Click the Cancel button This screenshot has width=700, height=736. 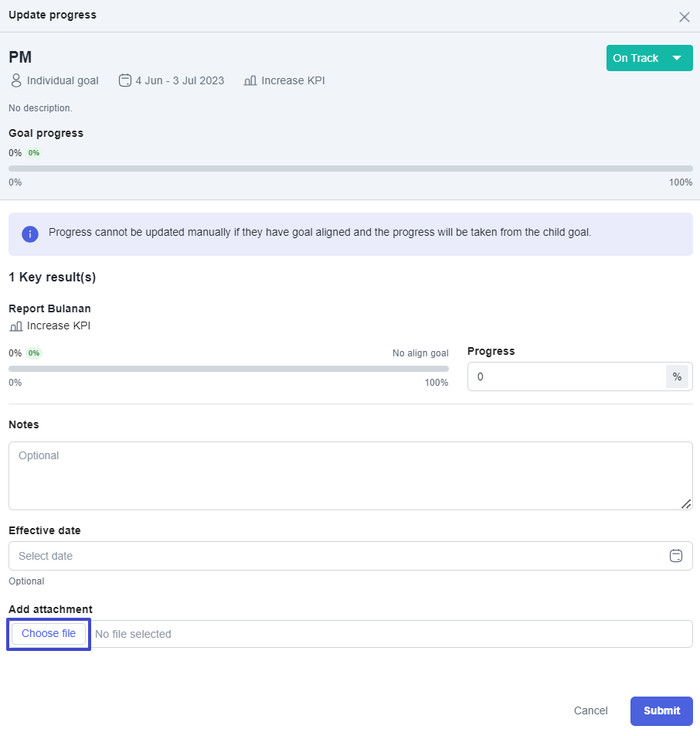click(590, 710)
